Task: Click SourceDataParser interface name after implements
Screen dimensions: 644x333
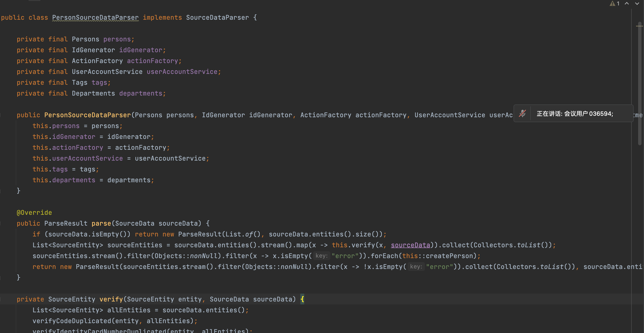Action: click(217, 17)
